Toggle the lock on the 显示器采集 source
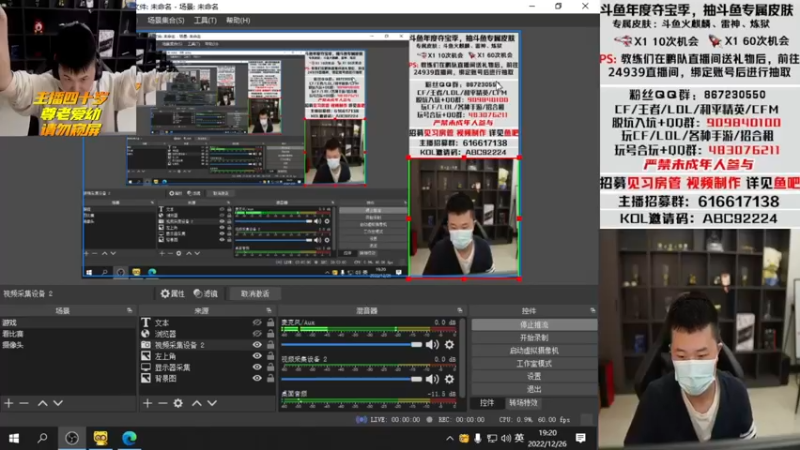Image resolution: width=800 pixels, height=450 pixels. click(270, 367)
